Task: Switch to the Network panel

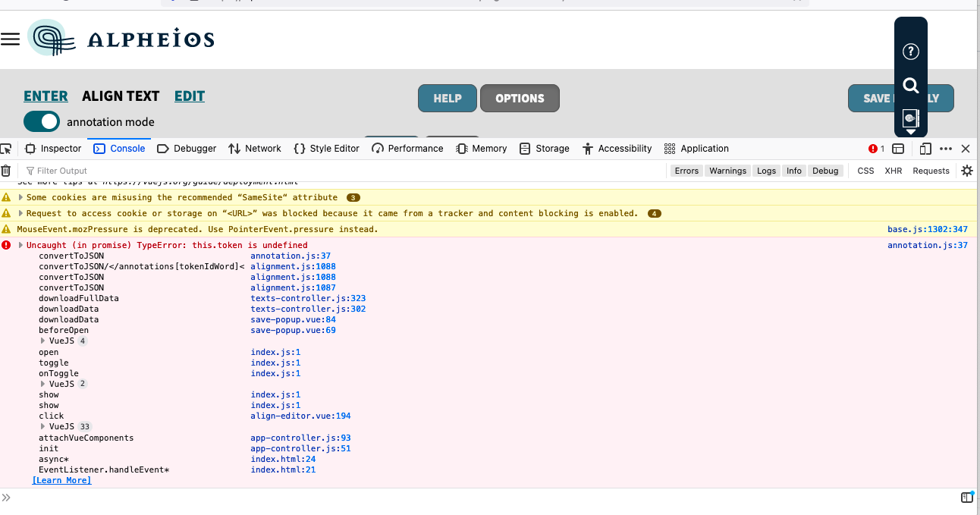Action: point(255,149)
